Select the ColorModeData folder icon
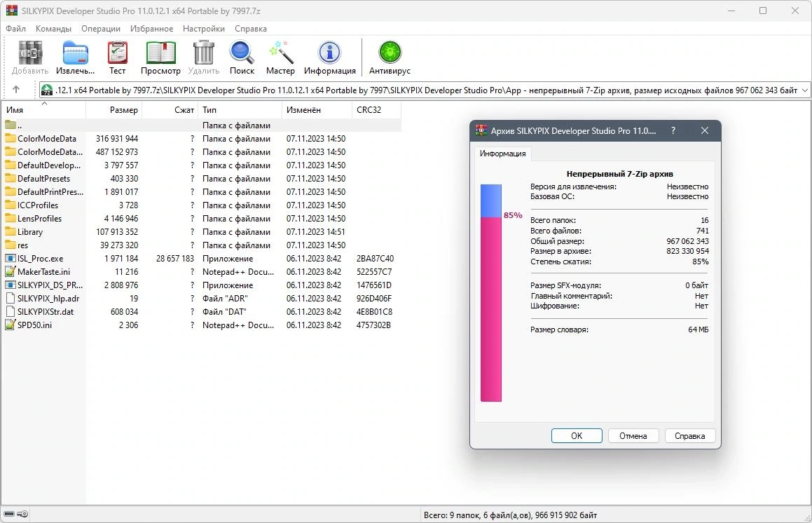This screenshot has height=523, width=812. [x=11, y=138]
